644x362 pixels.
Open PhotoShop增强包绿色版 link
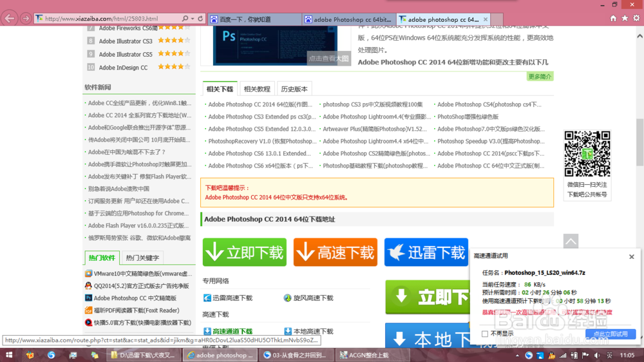click(x=468, y=117)
